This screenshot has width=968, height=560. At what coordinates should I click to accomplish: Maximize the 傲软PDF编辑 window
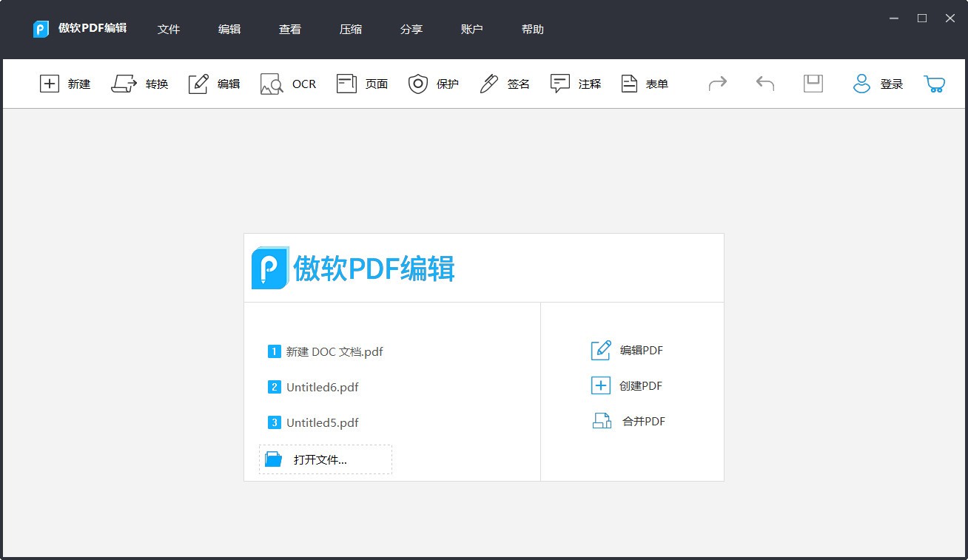click(922, 18)
